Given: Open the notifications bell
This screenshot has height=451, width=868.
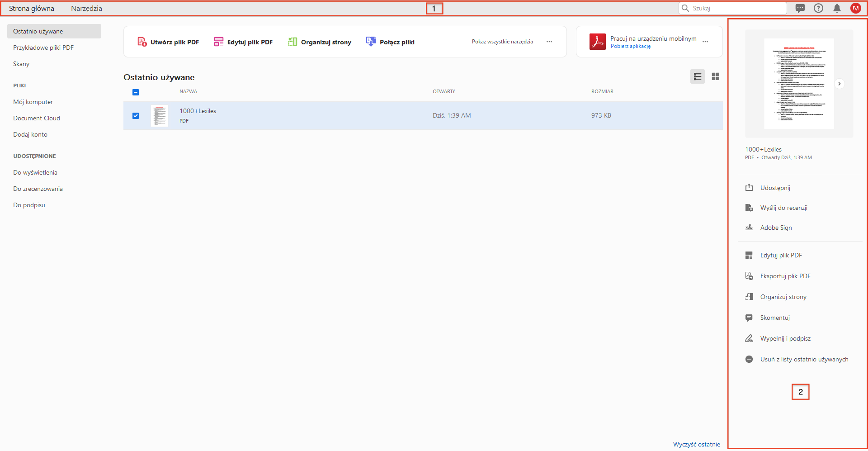Looking at the screenshot, I should point(837,8).
